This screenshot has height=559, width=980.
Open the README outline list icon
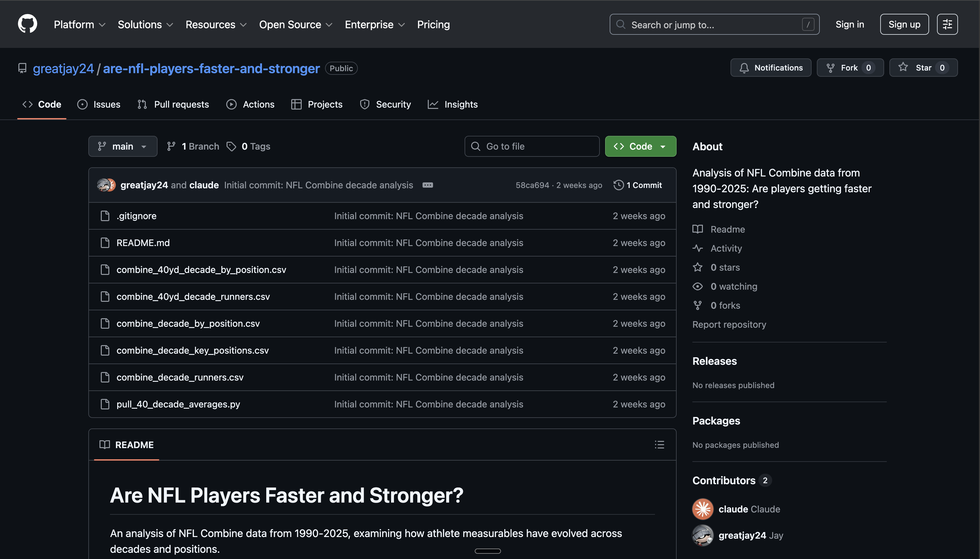pyautogui.click(x=659, y=445)
